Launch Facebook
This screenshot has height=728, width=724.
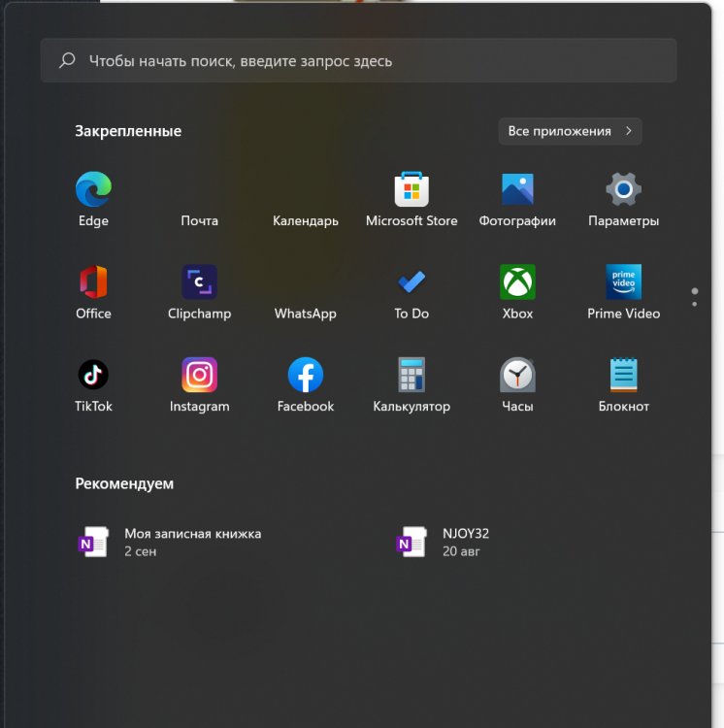(306, 384)
